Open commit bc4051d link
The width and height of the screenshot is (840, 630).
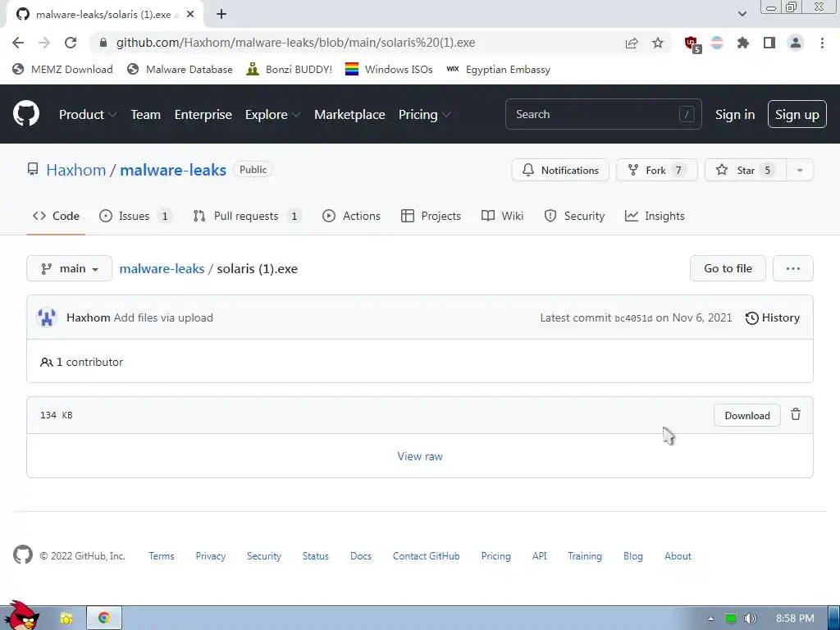(633, 318)
